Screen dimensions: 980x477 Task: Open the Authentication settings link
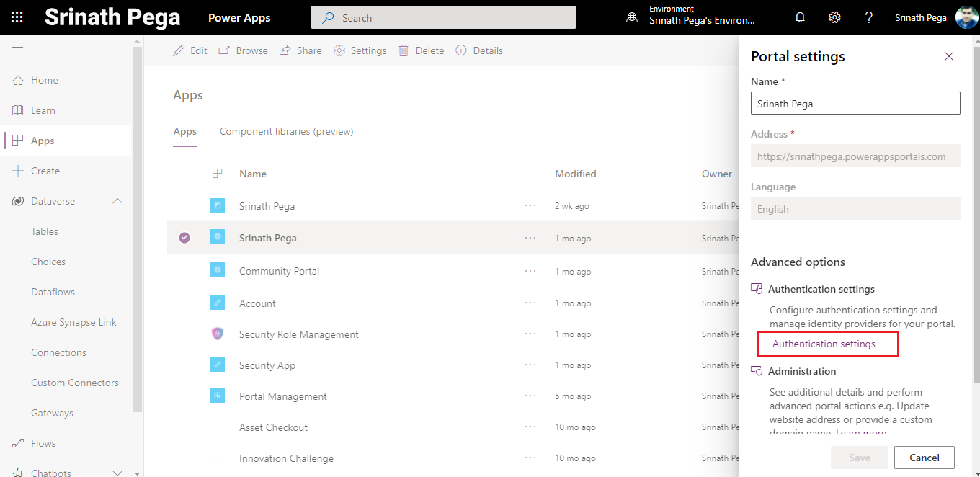point(824,344)
